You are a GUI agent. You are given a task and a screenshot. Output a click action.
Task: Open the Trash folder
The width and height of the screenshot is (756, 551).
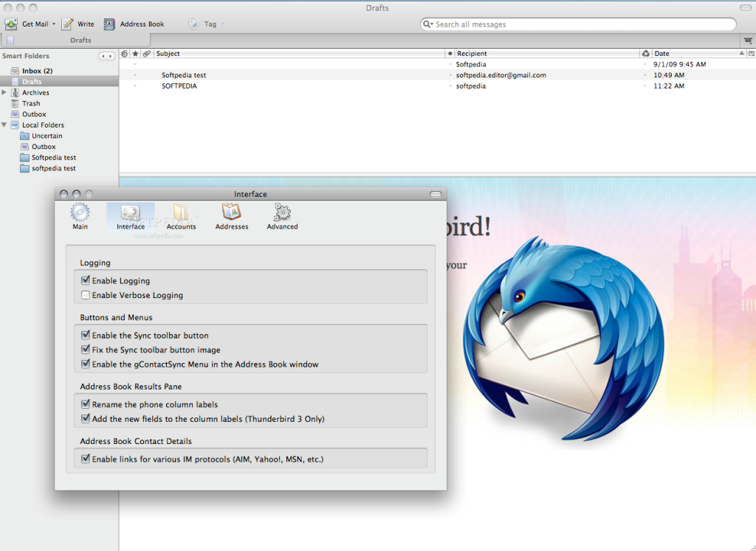click(31, 103)
